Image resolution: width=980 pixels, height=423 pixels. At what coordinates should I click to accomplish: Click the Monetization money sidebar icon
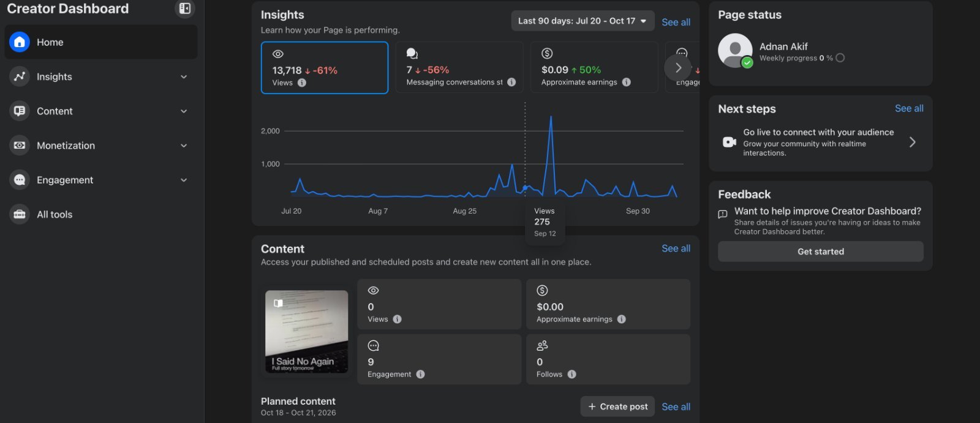pos(20,146)
